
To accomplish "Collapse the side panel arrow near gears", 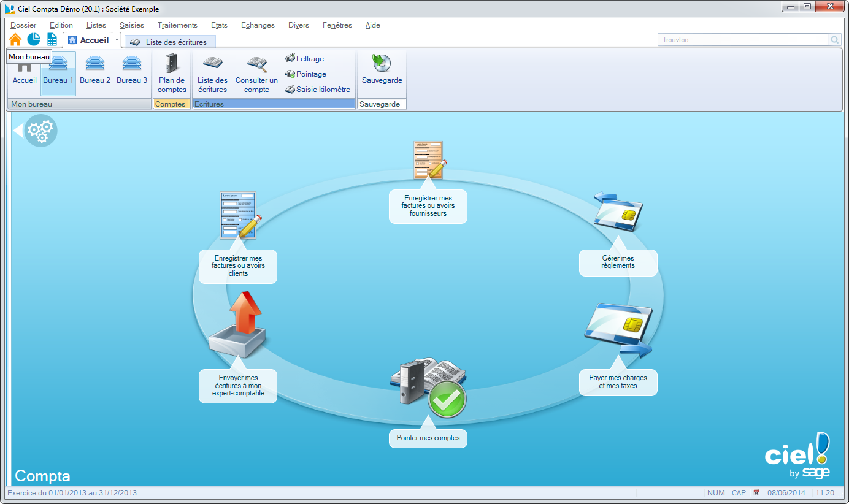I will tap(18, 130).
